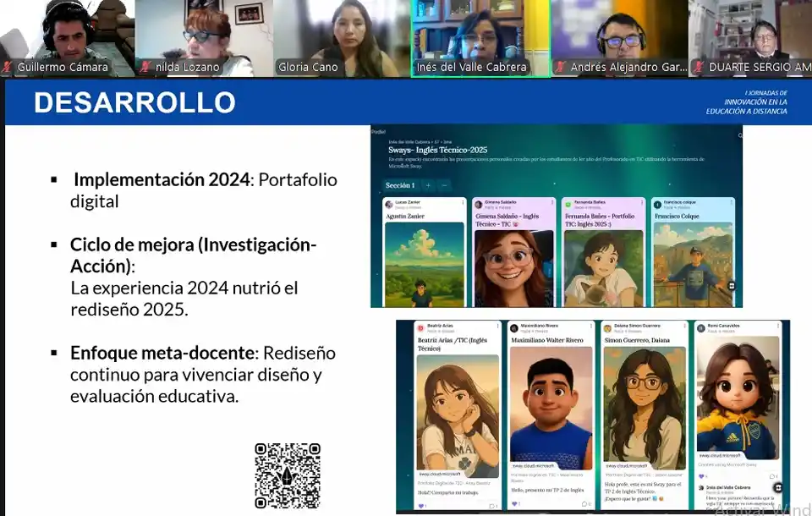Click the search icon on the Padlet board
This screenshot has height=516, width=812.
tap(740, 135)
